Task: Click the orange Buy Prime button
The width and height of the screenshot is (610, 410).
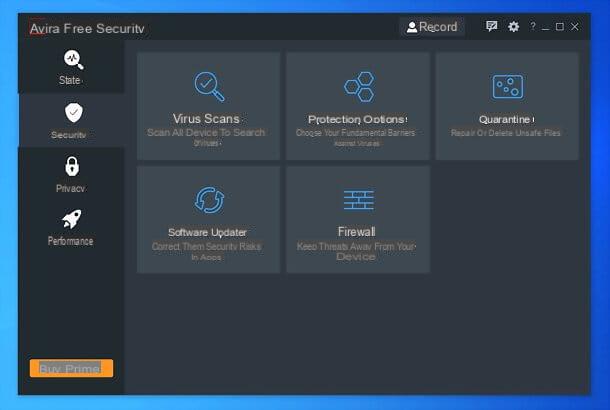Action: click(x=72, y=368)
